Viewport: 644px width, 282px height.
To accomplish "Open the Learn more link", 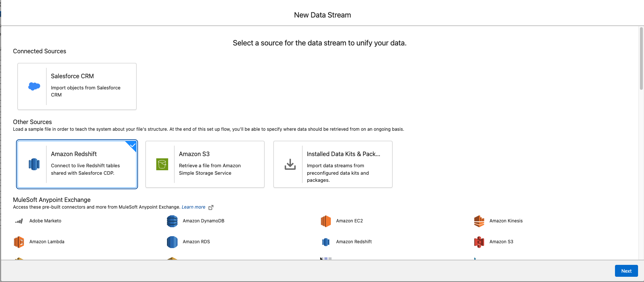I will 193,207.
